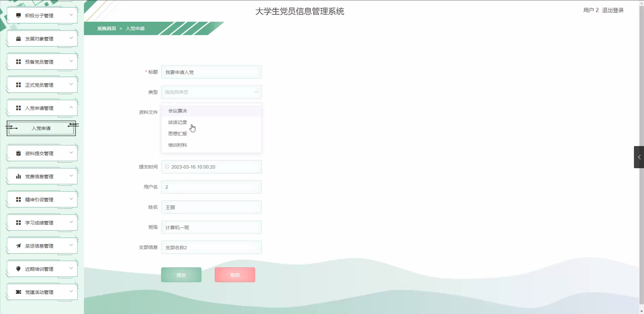This screenshot has width=644, height=314.
Task: Close the 类型 dropdown via its arrow
Action: click(x=256, y=92)
